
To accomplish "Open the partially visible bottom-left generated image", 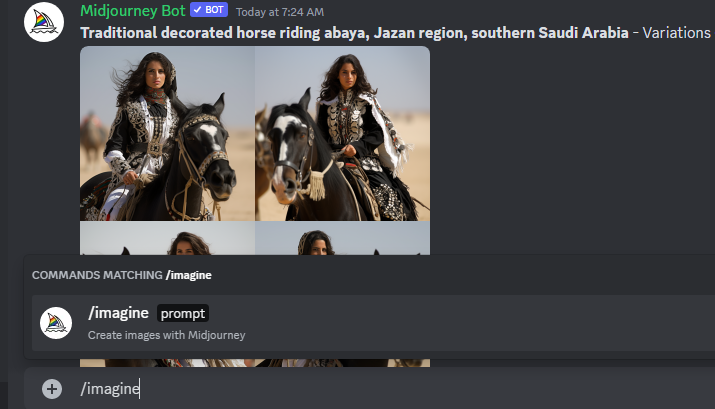I will point(167,238).
